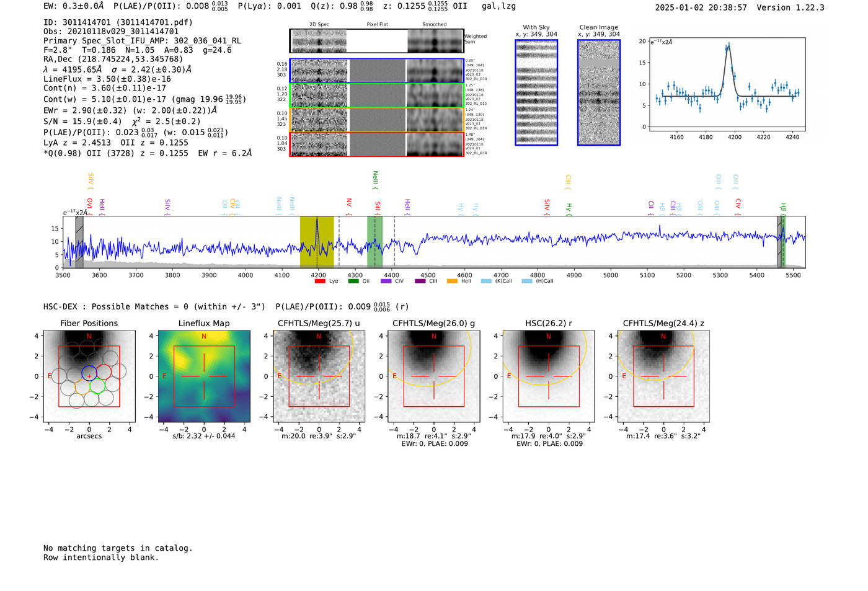Select the s/b: 2.32 +/- 0.044 caption
The image size is (868, 591).
pyautogui.click(x=204, y=436)
